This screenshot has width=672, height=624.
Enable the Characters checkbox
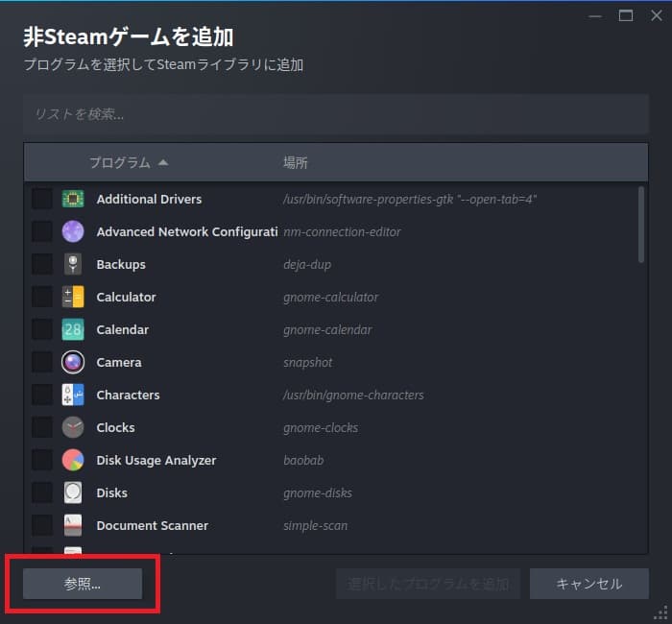coord(42,395)
